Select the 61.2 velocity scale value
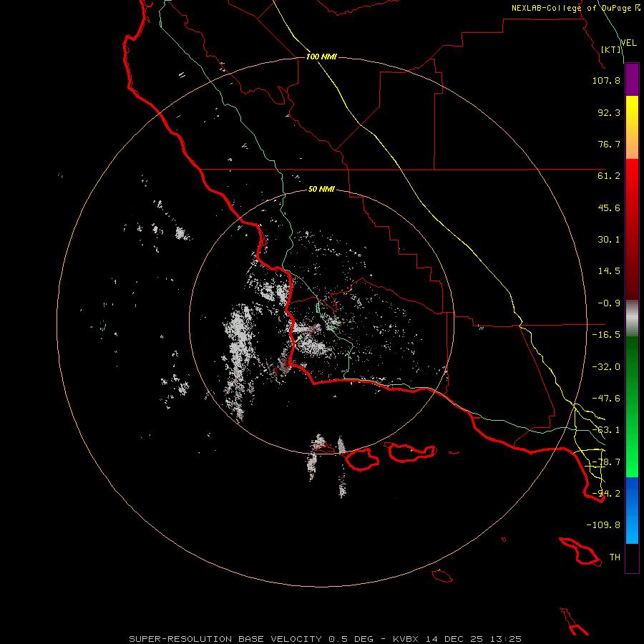This screenshot has height=644, width=644. coord(609,176)
